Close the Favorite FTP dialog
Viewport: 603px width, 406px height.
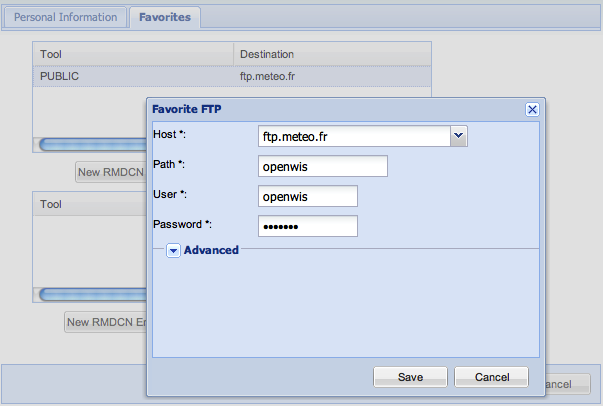pyautogui.click(x=532, y=110)
